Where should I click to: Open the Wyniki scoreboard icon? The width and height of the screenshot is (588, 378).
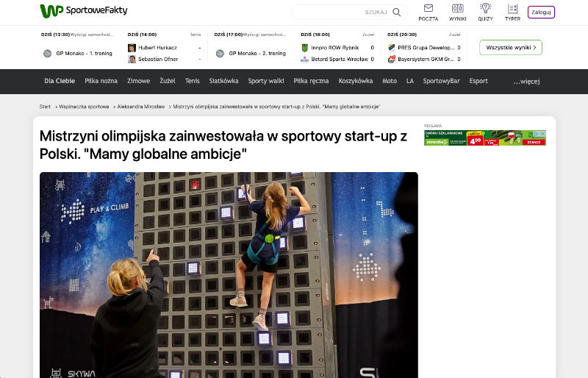pyautogui.click(x=457, y=8)
